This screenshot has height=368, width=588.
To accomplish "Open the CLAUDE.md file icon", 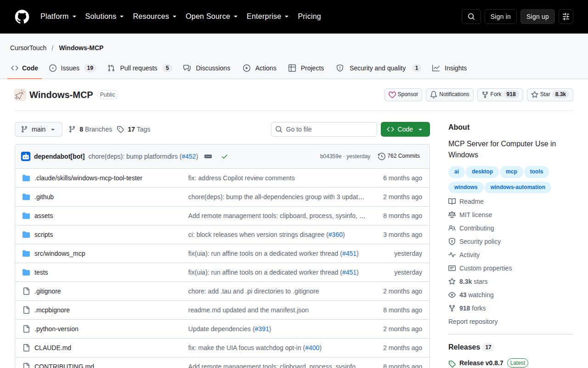I will point(26,348).
